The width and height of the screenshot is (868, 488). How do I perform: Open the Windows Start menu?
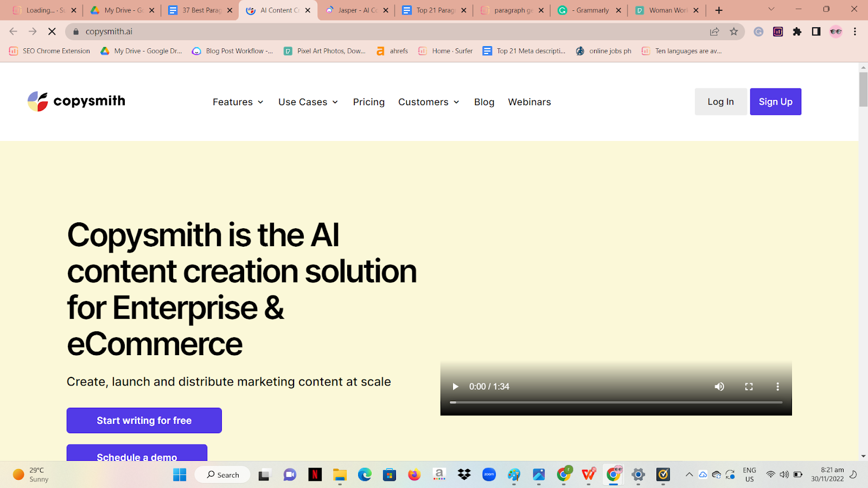pos(180,475)
